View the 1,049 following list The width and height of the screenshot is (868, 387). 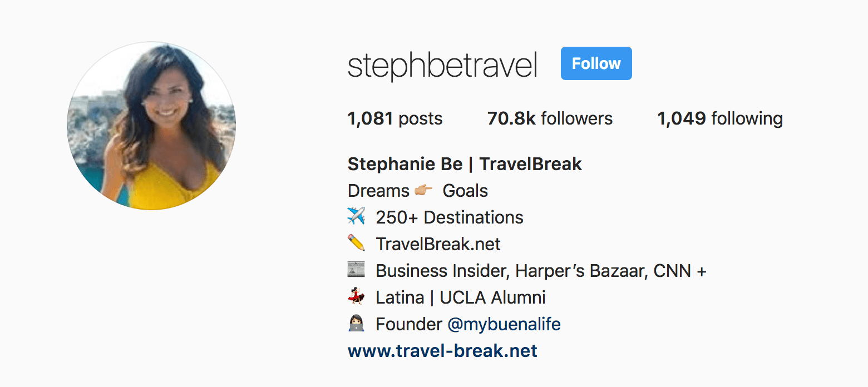coord(720,118)
